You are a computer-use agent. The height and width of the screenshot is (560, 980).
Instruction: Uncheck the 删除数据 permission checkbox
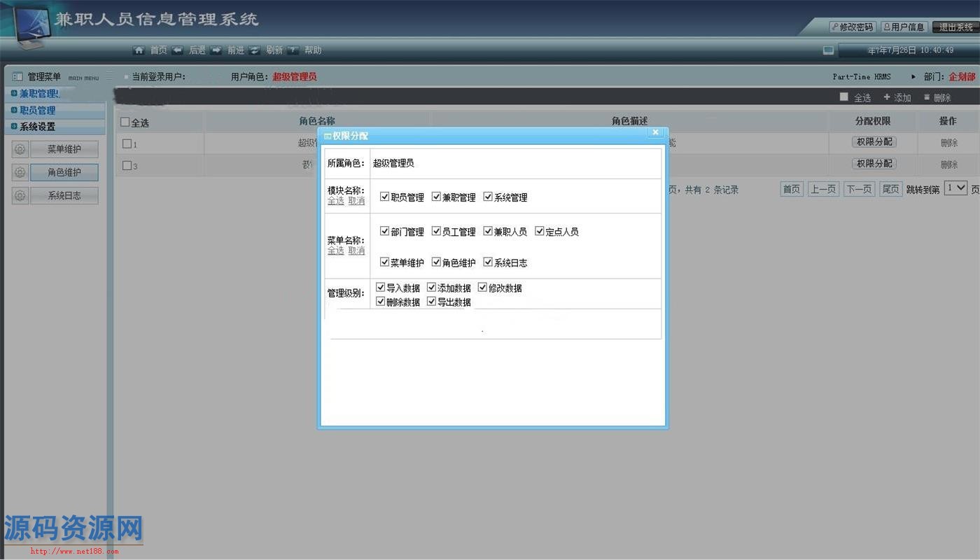click(x=380, y=302)
